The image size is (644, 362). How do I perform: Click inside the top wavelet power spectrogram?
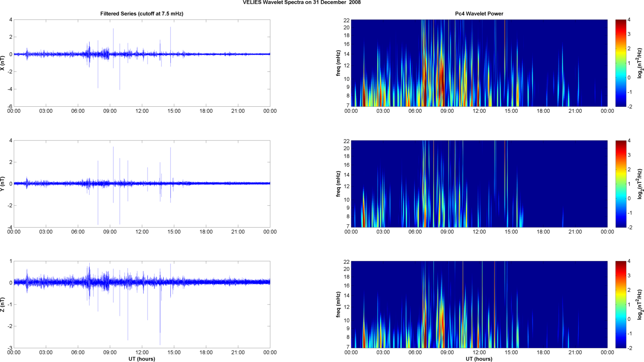point(479,63)
